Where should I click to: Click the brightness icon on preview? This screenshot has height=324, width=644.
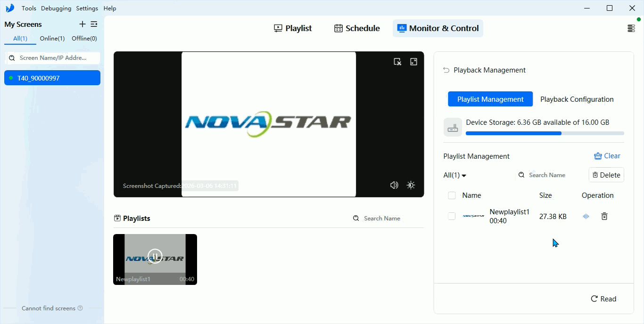click(411, 185)
